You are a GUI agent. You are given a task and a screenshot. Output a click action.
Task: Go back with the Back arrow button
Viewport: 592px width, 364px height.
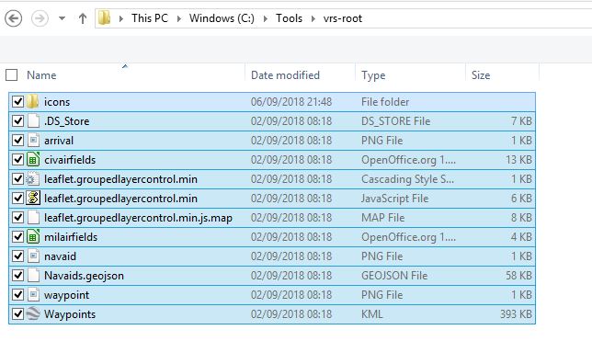point(13,18)
